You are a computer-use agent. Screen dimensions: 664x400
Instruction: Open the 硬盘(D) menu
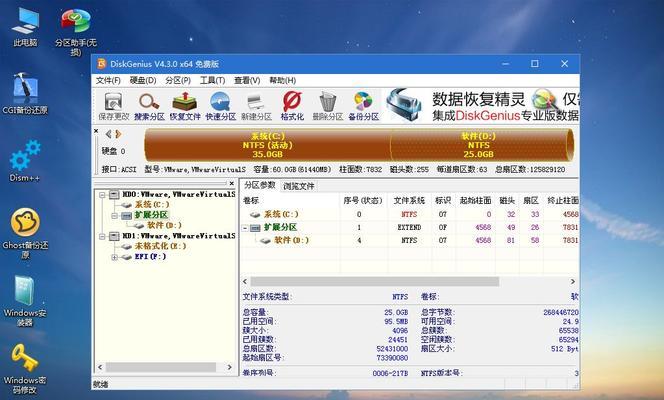(143, 80)
